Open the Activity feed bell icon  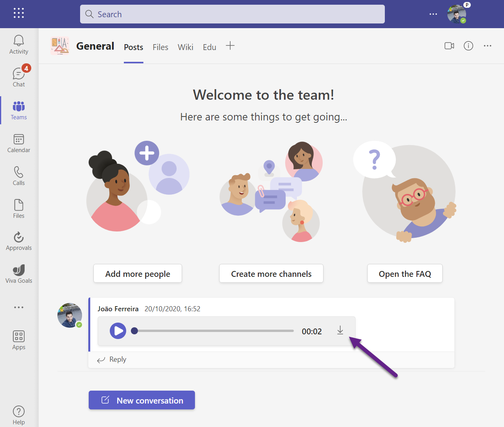point(19,45)
